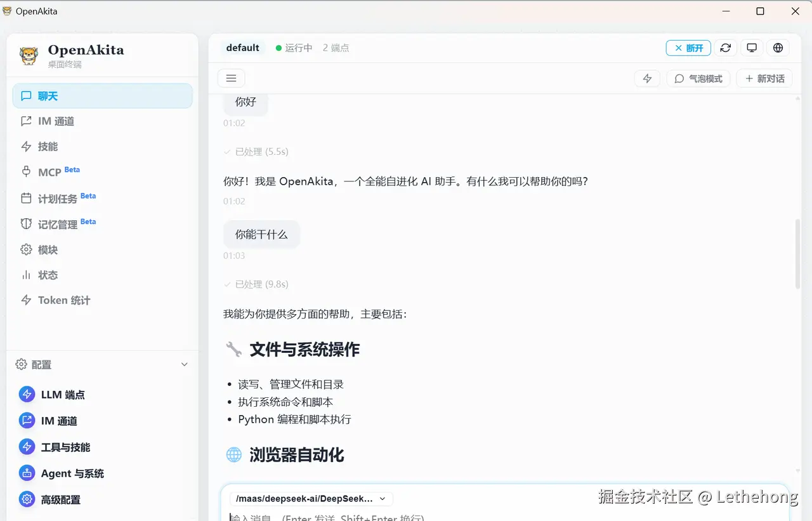The height and width of the screenshot is (521, 812).
Task: Click the calendar icon beside 计划任务
Action: [x=26, y=199]
